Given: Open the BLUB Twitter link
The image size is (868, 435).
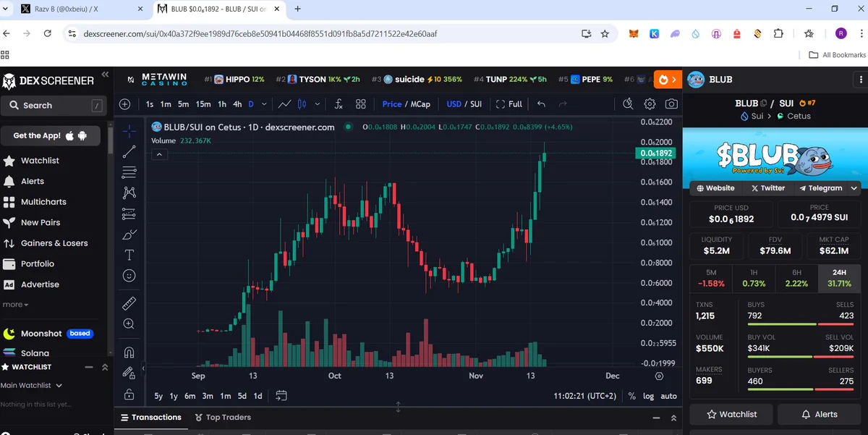Looking at the screenshot, I should pos(768,188).
